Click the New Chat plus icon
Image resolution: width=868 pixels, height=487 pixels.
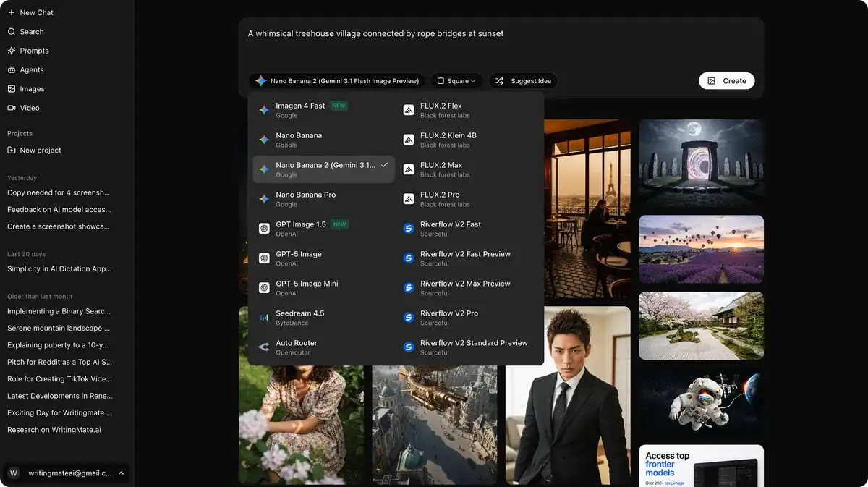click(x=12, y=12)
